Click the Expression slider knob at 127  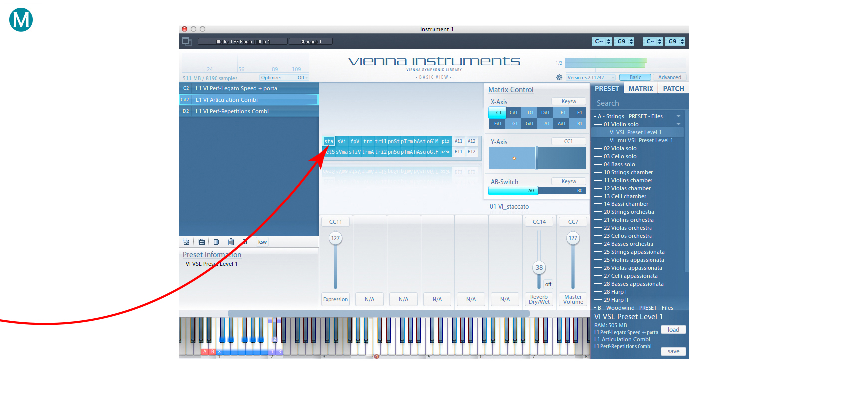[x=335, y=238]
